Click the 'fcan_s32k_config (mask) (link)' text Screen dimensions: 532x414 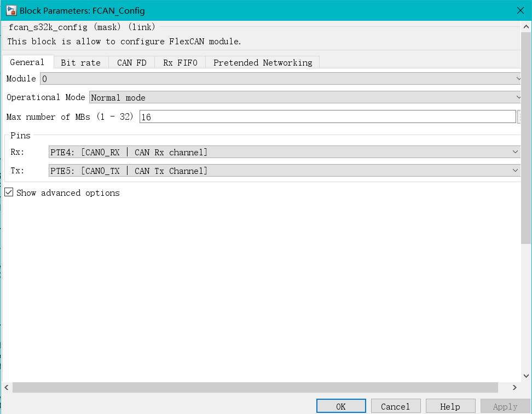point(82,27)
